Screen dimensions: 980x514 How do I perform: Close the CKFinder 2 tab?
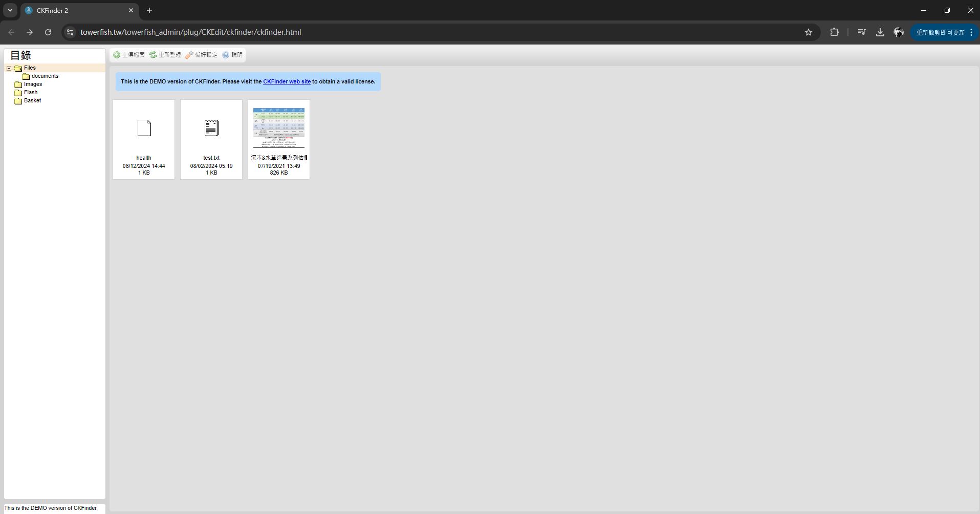[x=131, y=10]
